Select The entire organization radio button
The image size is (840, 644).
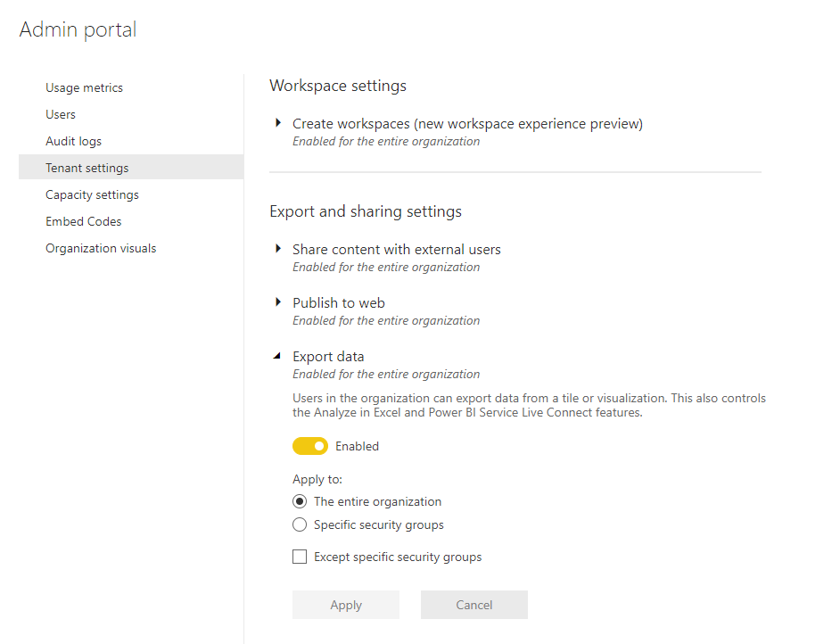click(300, 501)
